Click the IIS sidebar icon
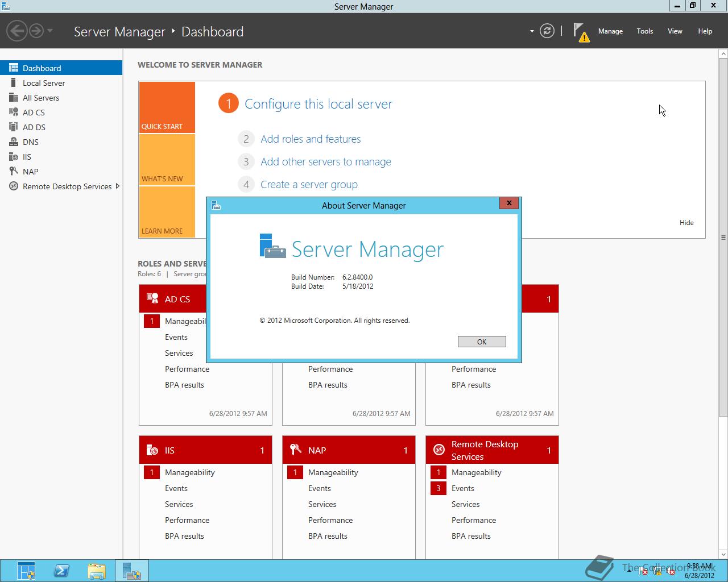The image size is (728, 582). pyautogui.click(x=14, y=156)
